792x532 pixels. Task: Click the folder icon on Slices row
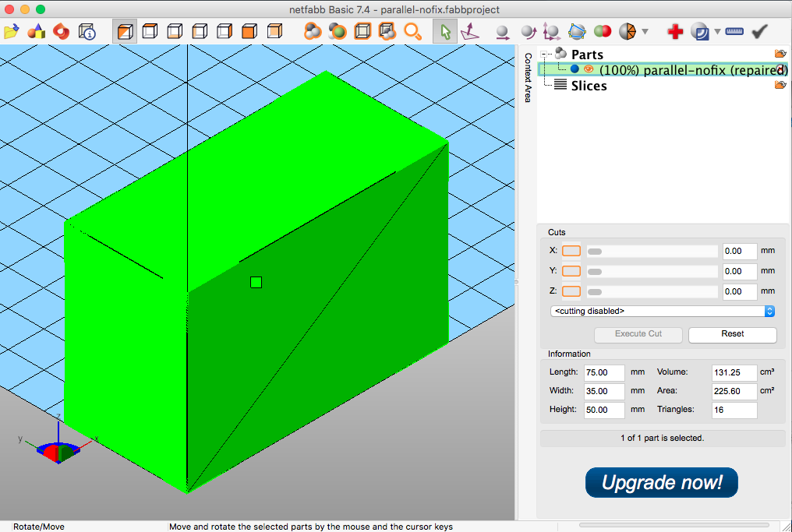click(780, 85)
